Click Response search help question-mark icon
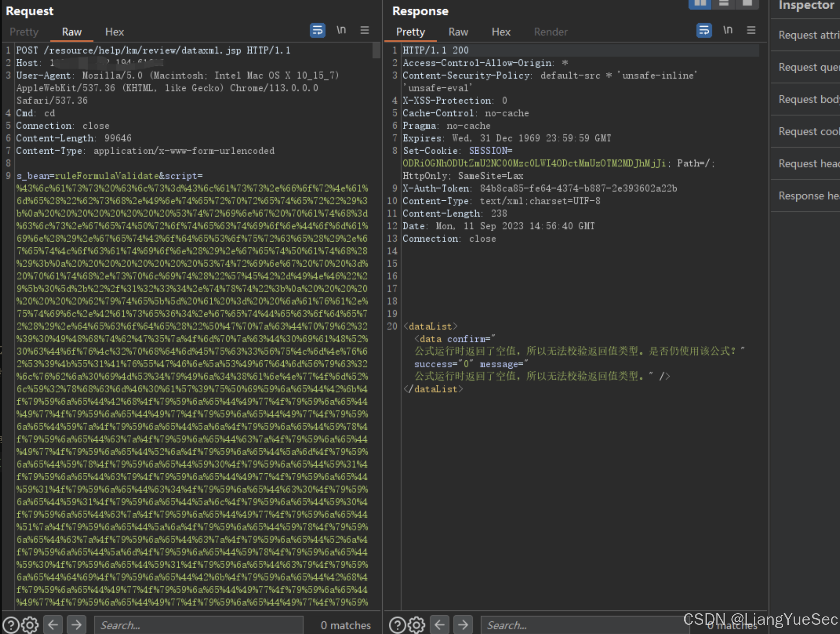840x634 pixels. [x=397, y=625]
